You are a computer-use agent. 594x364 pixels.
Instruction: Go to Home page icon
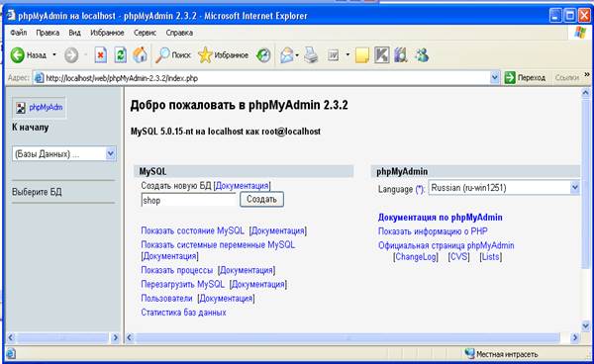point(140,55)
